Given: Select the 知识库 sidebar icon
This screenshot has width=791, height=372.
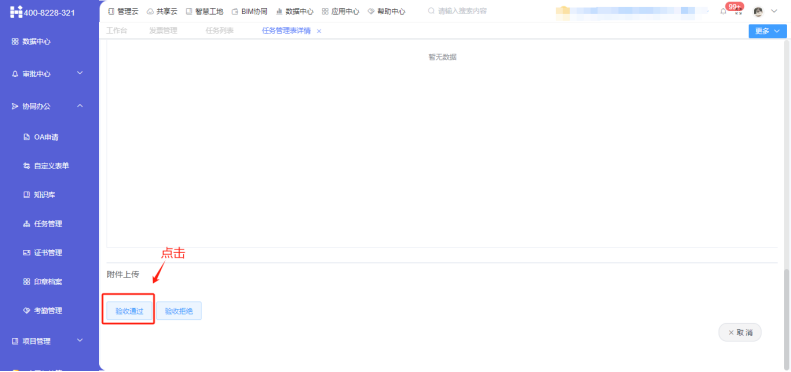Looking at the screenshot, I should coord(27,195).
